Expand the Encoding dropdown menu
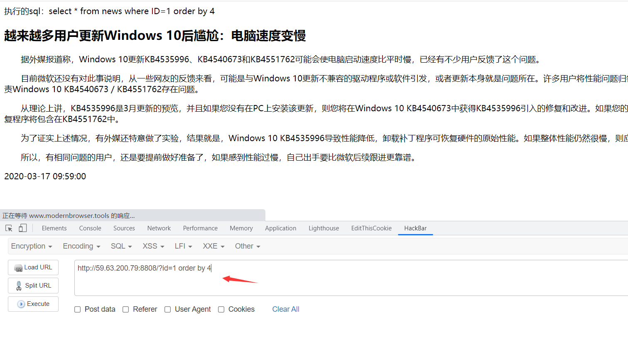This screenshot has width=628, height=364. point(81,246)
